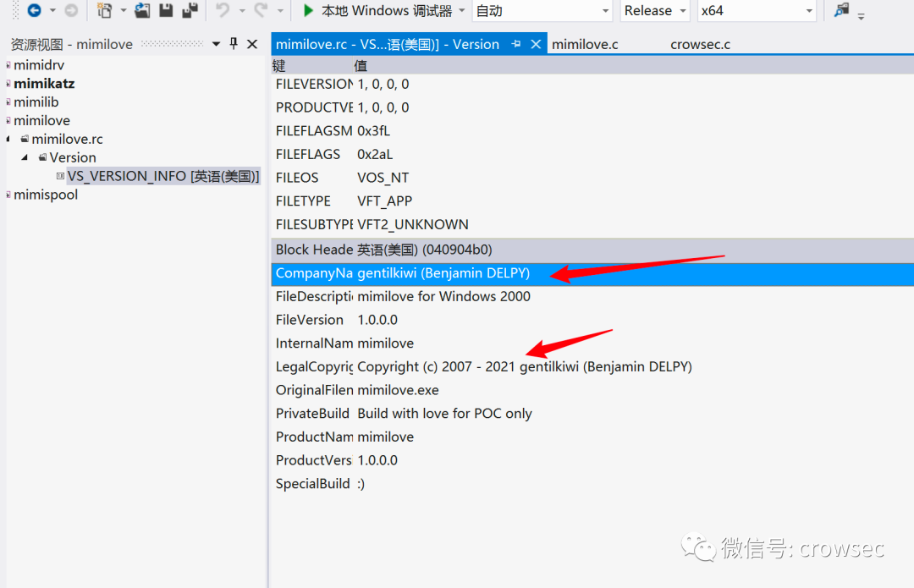Click the save all files icon

pyautogui.click(x=190, y=10)
